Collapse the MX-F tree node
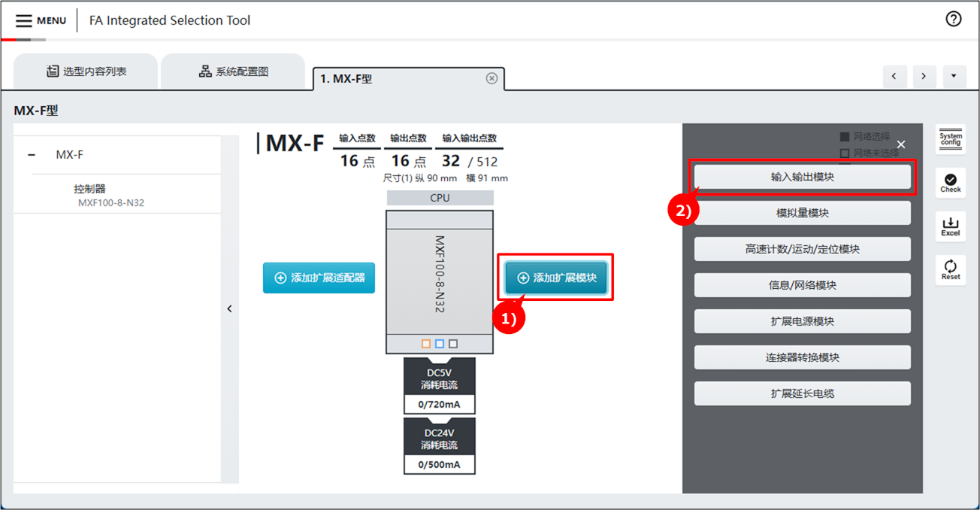The image size is (980, 510). pyautogui.click(x=32, y=155)
